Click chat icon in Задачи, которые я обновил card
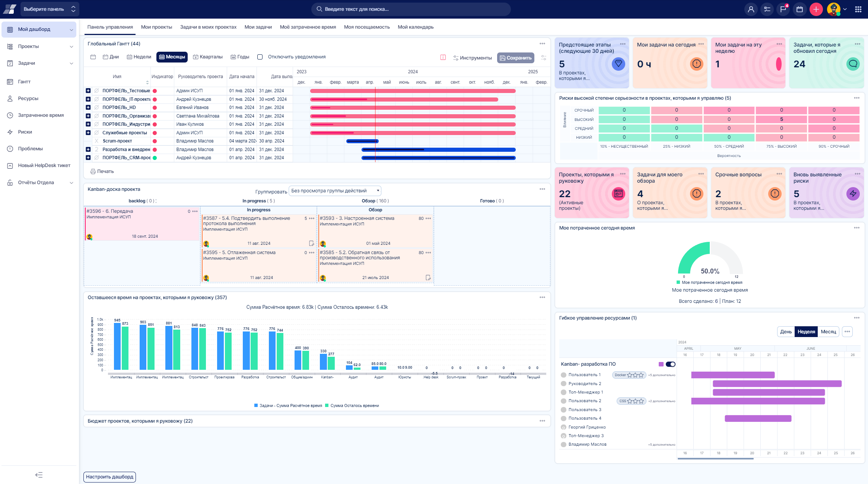This screenshot has height=484, width=868. pos(853,64)
